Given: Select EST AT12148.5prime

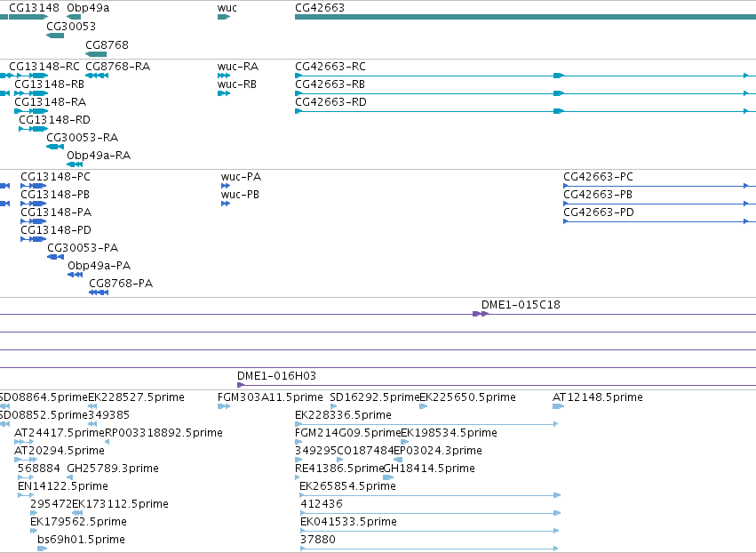Looking at the screenshot, I should tap(597, 397).
